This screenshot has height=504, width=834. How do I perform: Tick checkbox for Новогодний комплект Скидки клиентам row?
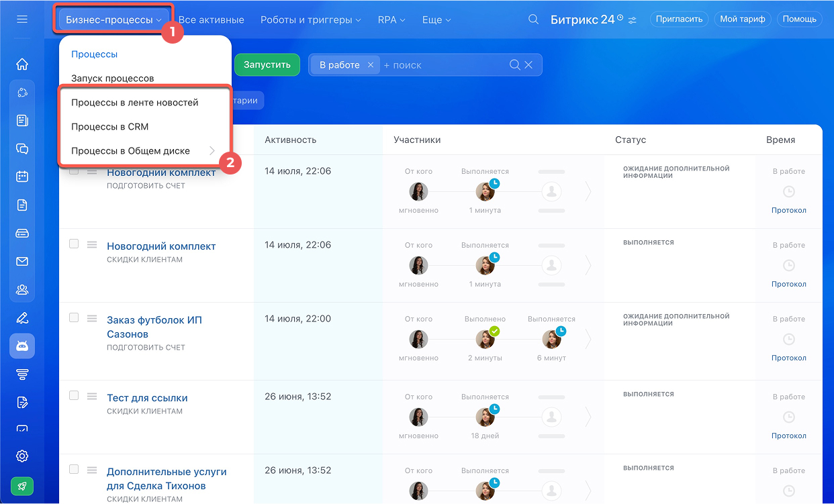[74, 244]
